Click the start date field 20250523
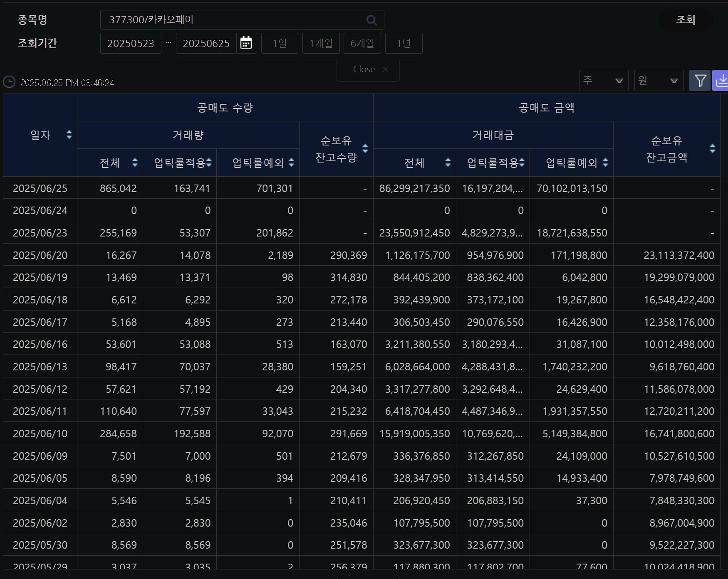The width and height of the screenshot is (728, 579). 131,43
